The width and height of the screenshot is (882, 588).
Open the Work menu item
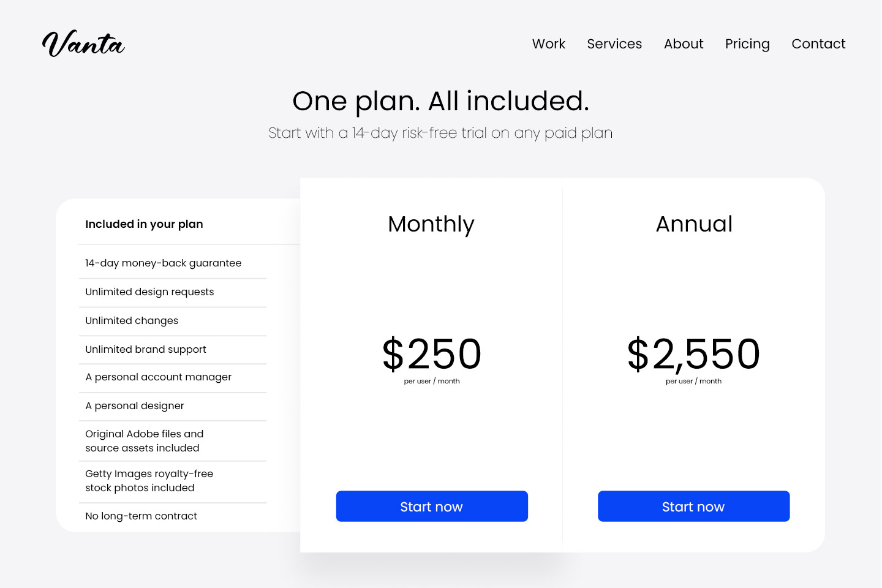point(548,44)
